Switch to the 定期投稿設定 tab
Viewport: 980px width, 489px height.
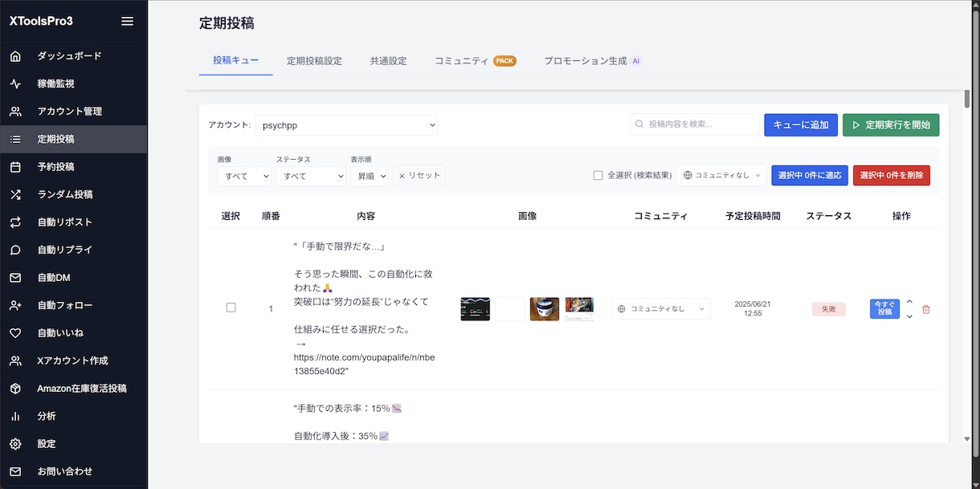tap(314, 61)
